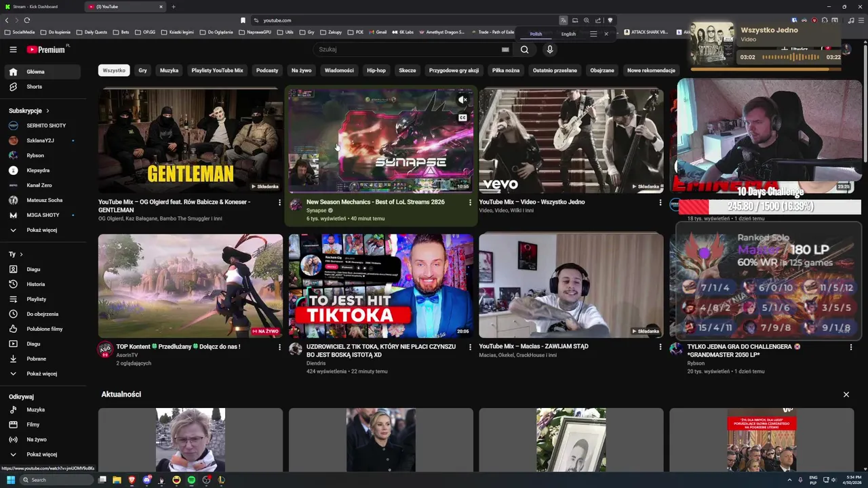The height and width of the screenshot is (488, 868).
Task: Open TO JEST HIT TIKTOKA thumbnail
Action: pos(381,285)
